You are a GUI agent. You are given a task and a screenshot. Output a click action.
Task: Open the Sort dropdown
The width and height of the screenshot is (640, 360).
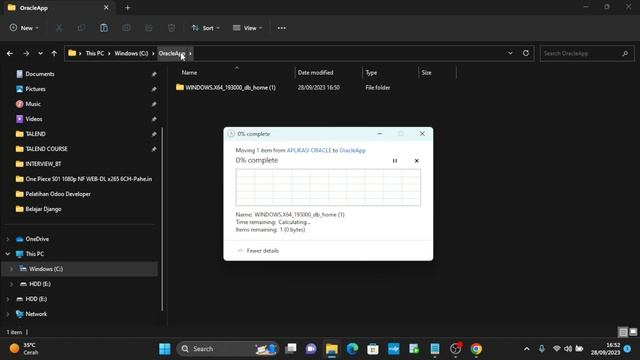(206, 28)
